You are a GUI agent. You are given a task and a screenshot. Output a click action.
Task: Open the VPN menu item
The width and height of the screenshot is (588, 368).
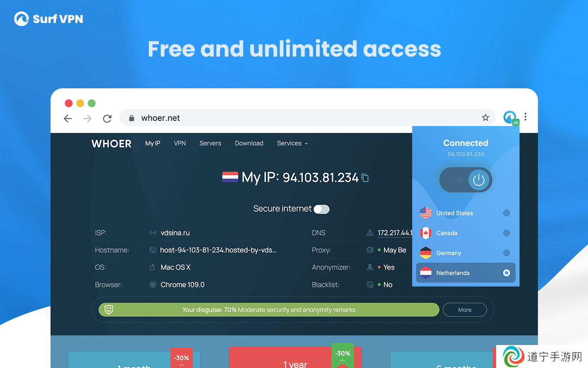point(180,144)
